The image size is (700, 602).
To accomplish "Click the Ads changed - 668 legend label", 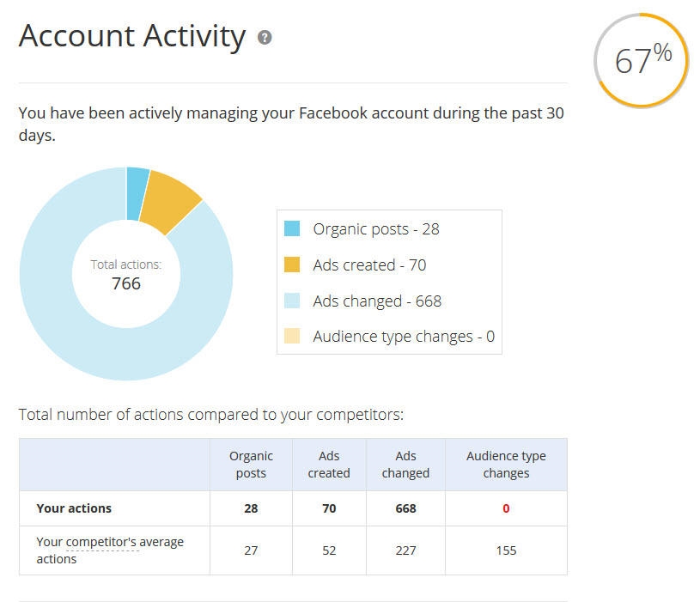I will [x=377, y=301].
